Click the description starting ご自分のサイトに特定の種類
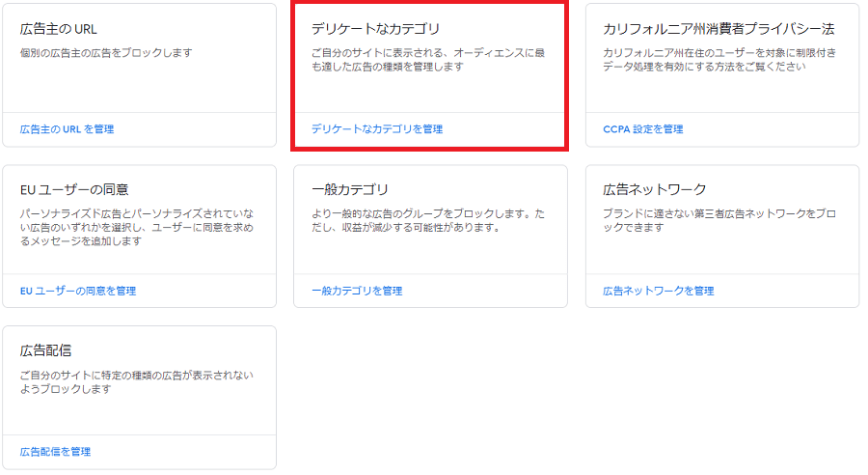 pyautogui.click(x=137, y=382)
